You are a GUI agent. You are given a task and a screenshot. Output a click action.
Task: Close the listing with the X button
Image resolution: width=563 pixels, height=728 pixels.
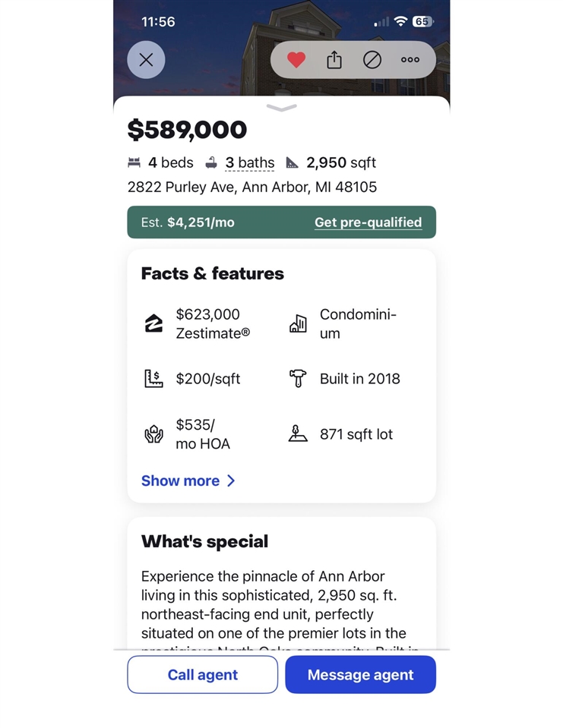click(x=146, y=60)
